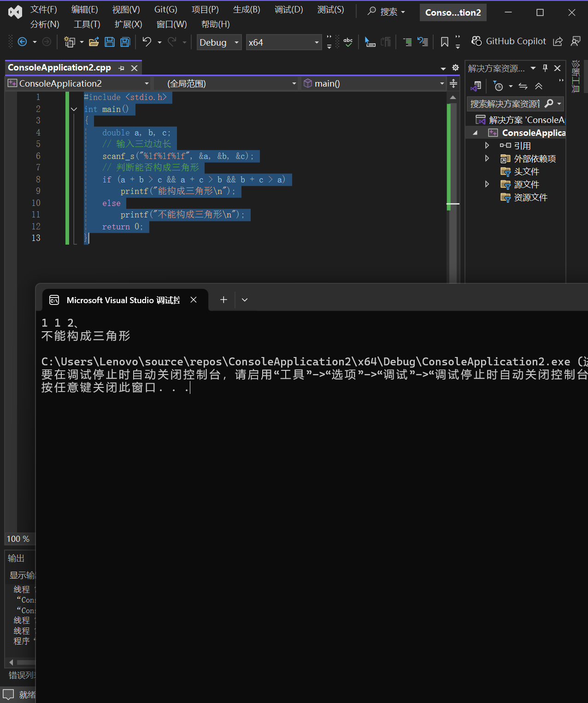Select the solution 'ConsoleA...' root node
This screenshot has width=588, height=703.
pos(521,120)
